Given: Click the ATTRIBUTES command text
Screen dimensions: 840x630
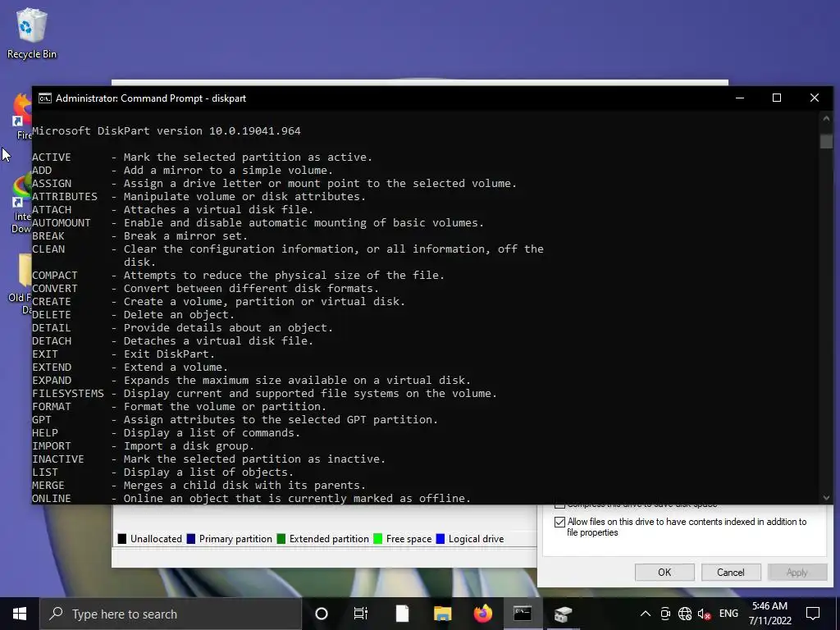Looking at the screenshot, I should click(x=65, y=197).
